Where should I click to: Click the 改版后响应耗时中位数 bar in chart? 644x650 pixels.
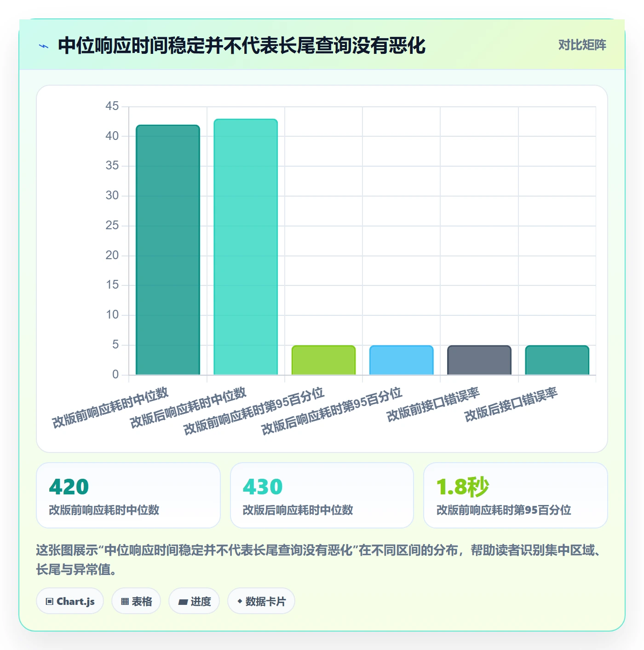click(x=246, y=247)
